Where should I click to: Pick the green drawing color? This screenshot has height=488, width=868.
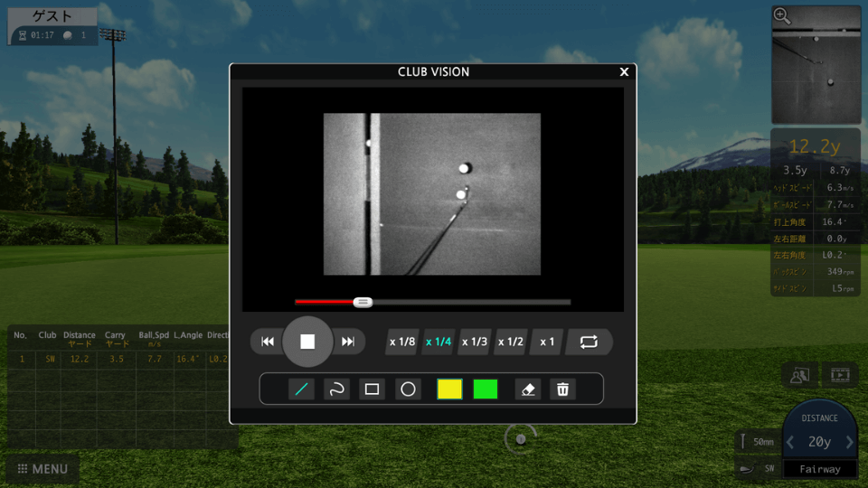pos(486,389)
